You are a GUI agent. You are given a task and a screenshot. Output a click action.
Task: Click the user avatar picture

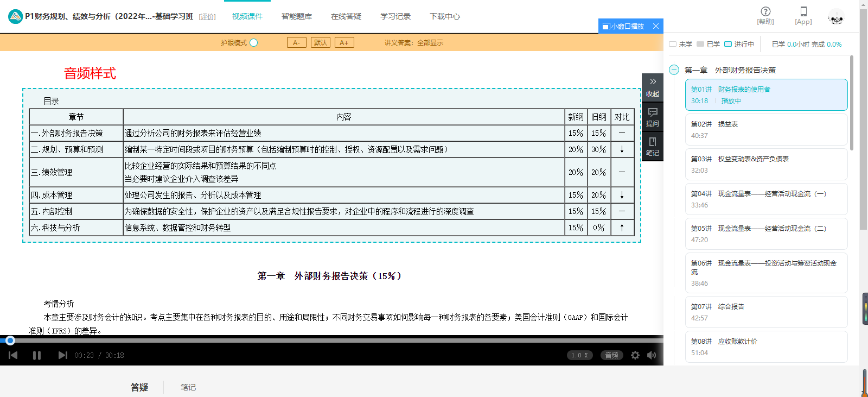pyautogui.click(x=836, y=17)
